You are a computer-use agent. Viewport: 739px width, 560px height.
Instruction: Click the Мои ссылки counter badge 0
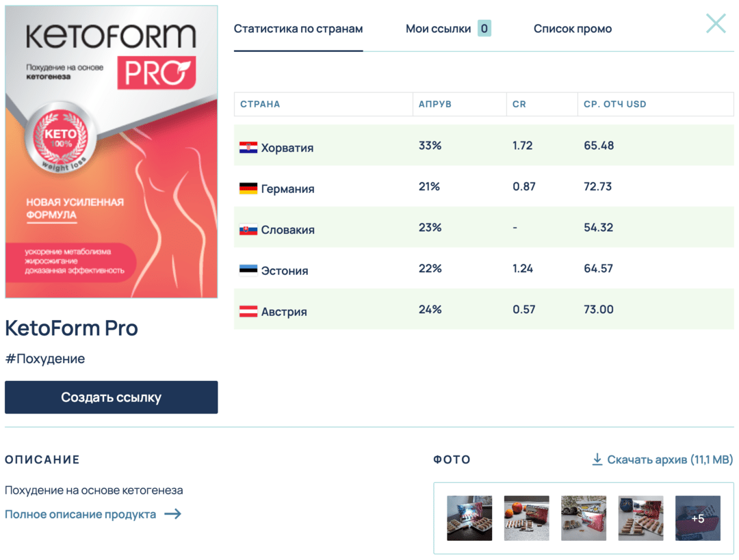click(484, 28)
